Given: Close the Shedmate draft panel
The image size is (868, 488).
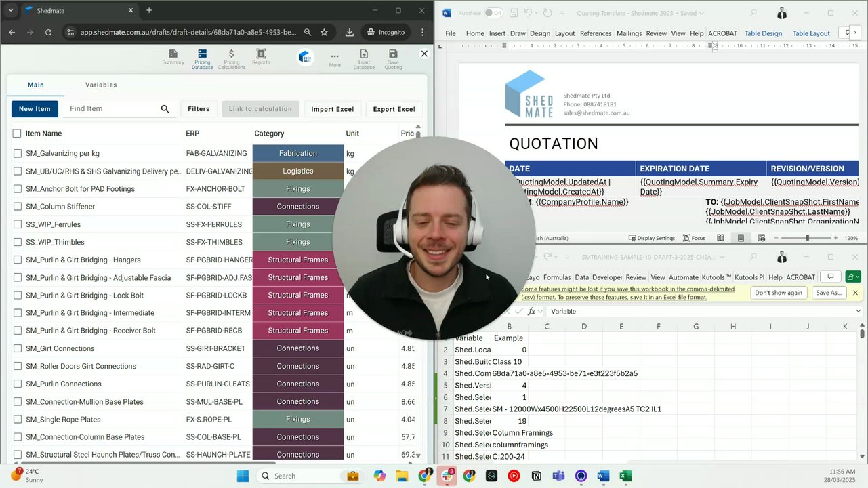Looking at the screenshot, I should [x=424, y=54].
